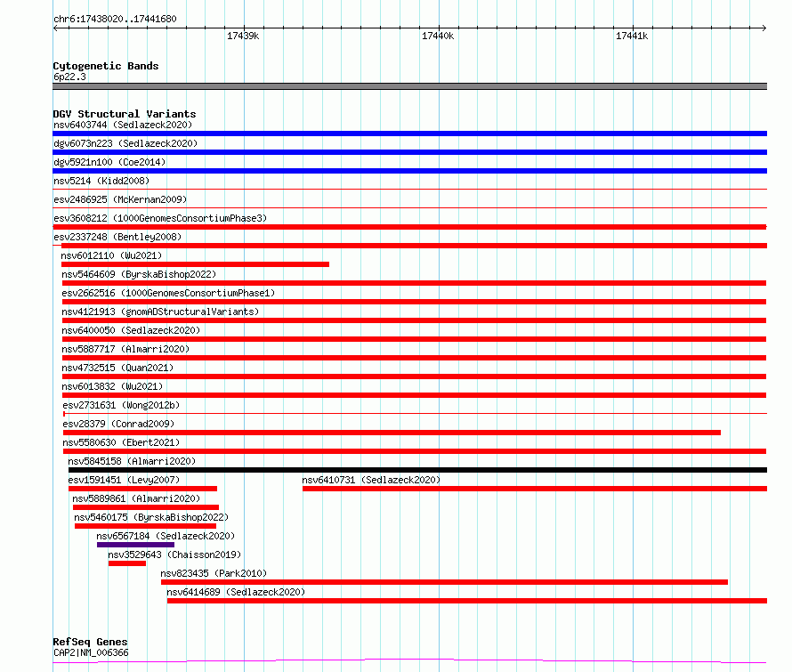Click nsv6013832 (Wu2021) label
Image resolution: width=792 pixels, height=672 pixels.
point(112,386)
